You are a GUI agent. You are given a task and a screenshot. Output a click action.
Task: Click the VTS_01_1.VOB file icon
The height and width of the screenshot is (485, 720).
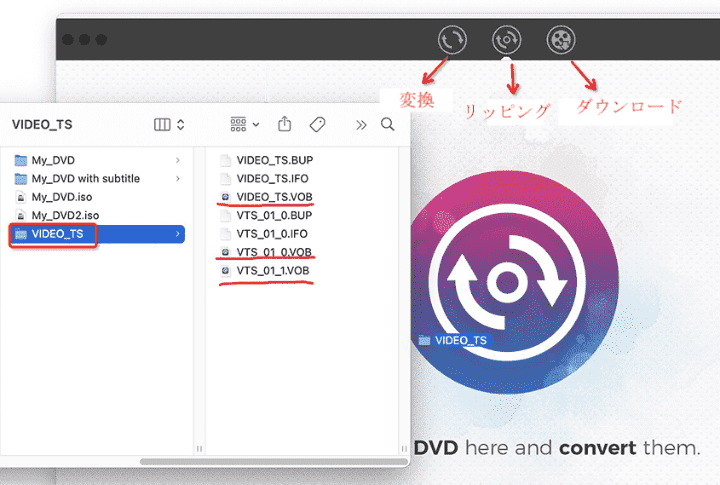[x=225, y=271]
